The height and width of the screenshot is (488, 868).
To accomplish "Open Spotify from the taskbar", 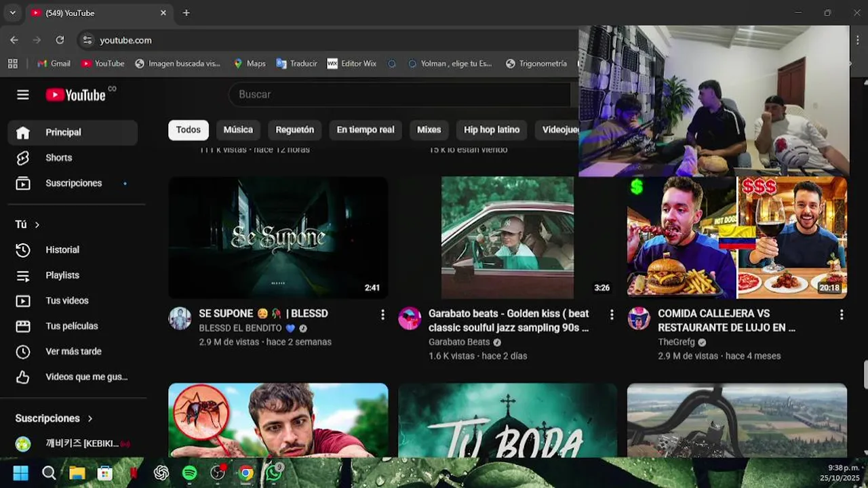I will [x=189, y=473].
